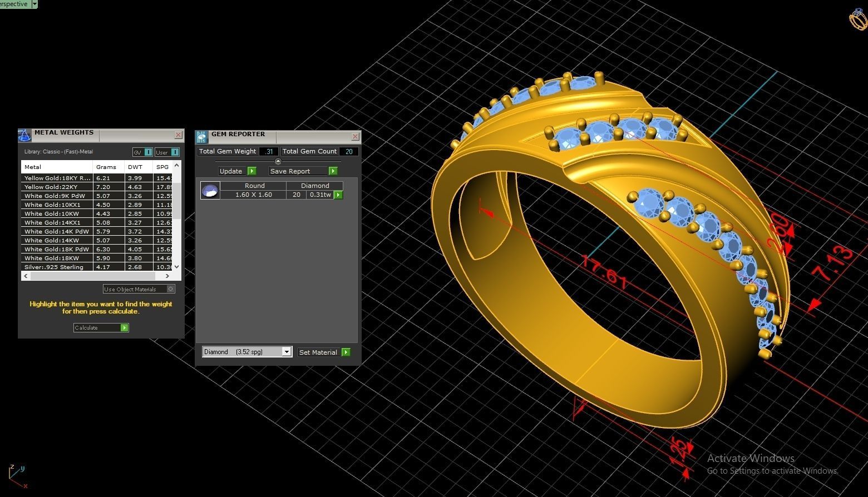The height and width of the screenshot is (497, 868).
Task: Click the Total Gem Count value 20
Action: point(349,151)
